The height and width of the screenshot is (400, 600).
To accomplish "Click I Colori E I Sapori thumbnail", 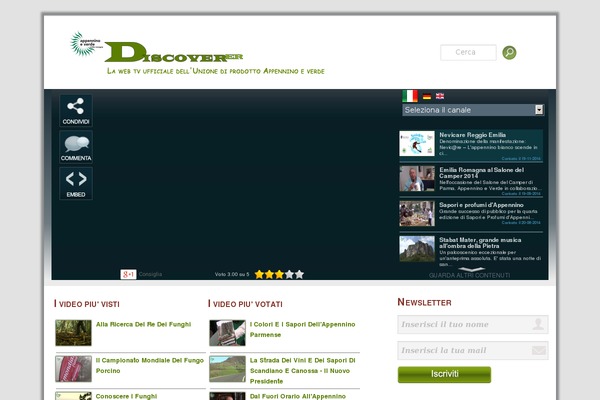I will click(x=227, y=333).
